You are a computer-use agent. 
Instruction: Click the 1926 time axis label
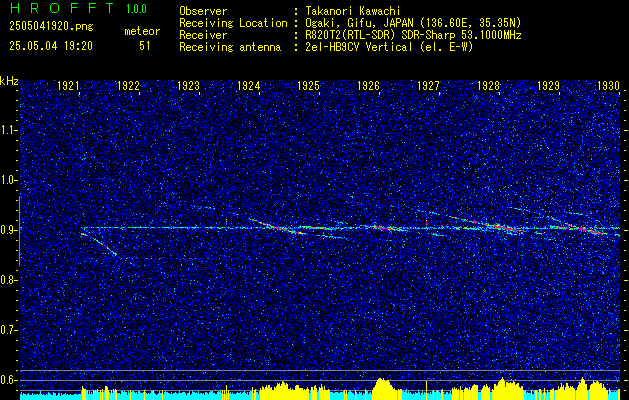coord(368,85)
